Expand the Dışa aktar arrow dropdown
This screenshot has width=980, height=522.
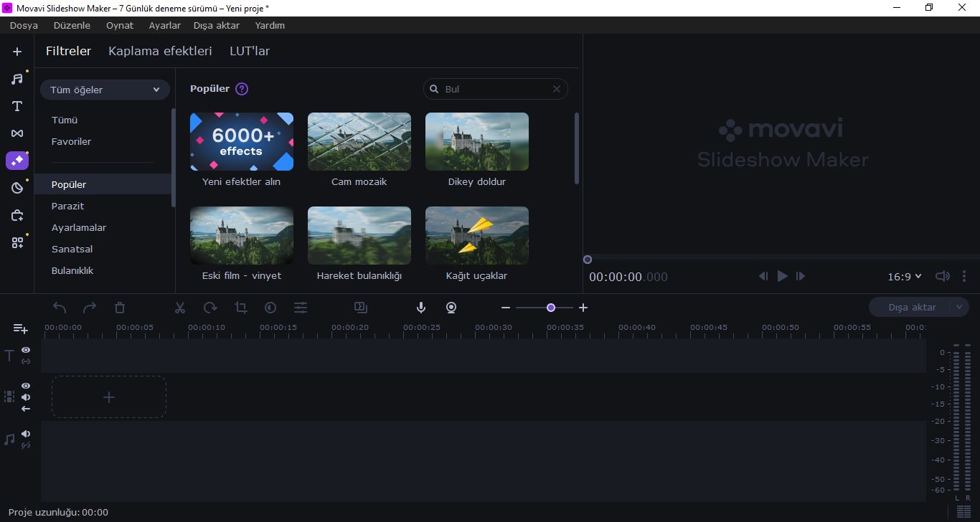point(959,307)
